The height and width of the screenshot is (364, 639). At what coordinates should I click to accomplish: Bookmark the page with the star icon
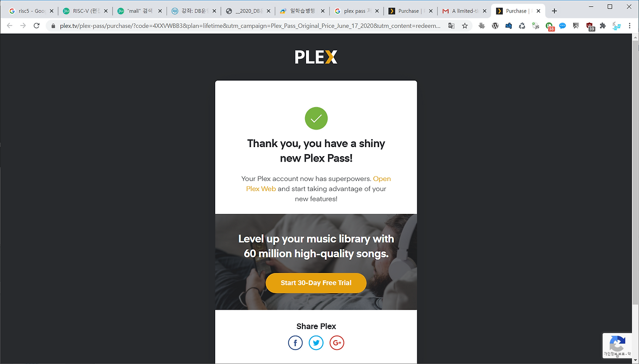tap(465, 25)
